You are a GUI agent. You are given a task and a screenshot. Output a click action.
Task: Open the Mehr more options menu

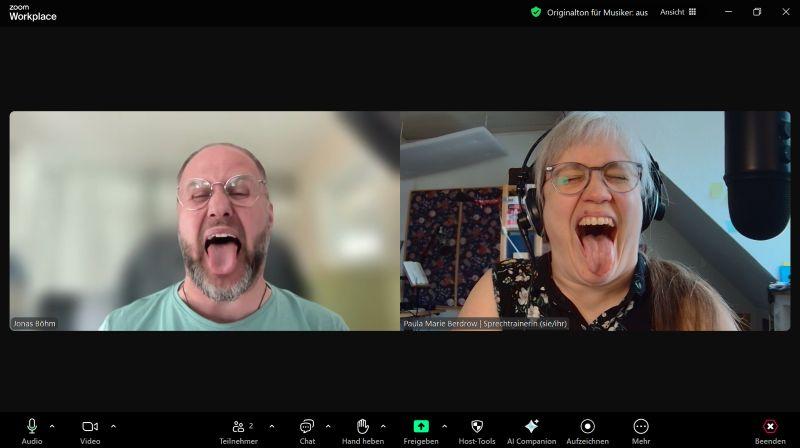tap(641, 431)
